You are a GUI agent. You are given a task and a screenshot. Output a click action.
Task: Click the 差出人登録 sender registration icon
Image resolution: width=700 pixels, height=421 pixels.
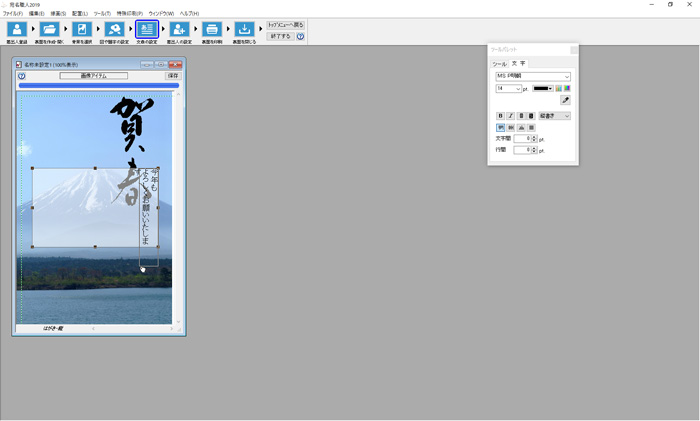[16, 30]
